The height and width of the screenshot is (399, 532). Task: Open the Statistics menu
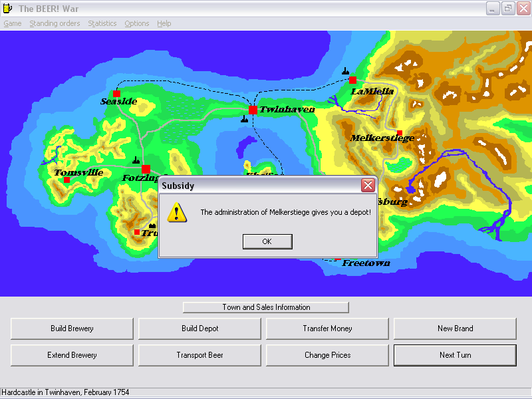click(x=102, y=23)
